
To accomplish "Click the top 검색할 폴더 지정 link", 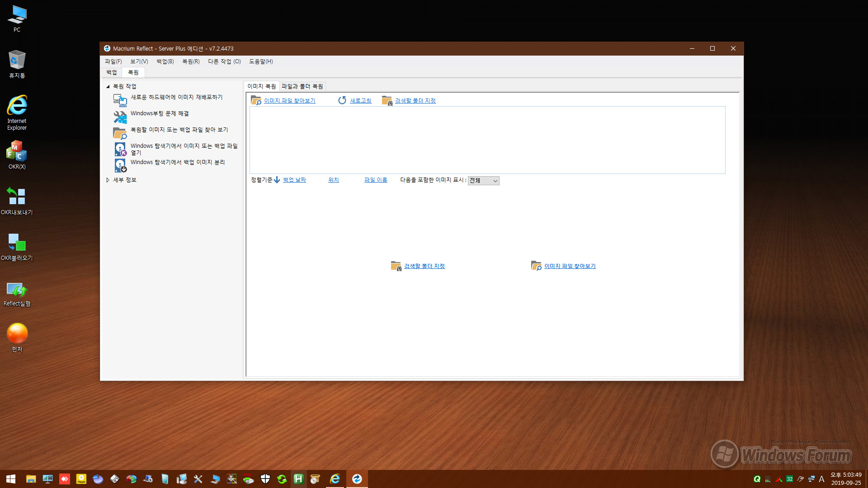I will point(415,101).
